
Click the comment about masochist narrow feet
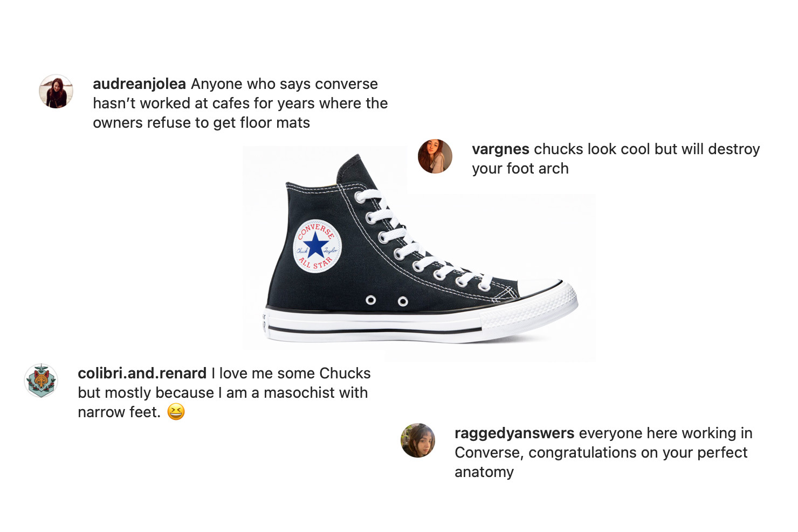(224, 393)
